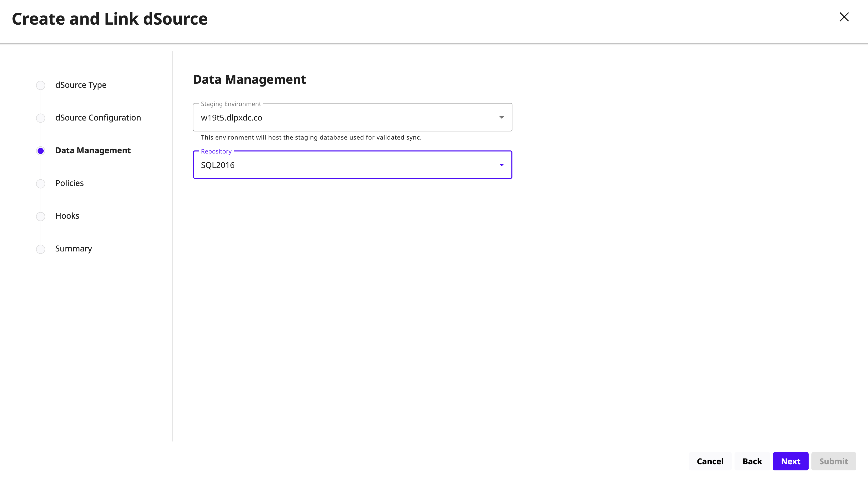868x477 pixels.
Task: Click the dSource Type step circle
Action: tap(40, 85)
